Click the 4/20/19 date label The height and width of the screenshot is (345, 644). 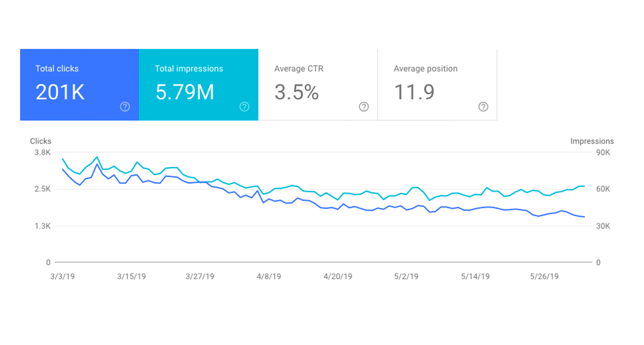(338, 277)
